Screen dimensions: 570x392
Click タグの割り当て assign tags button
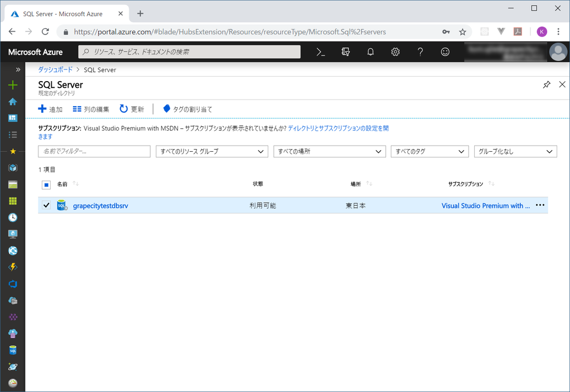pyautogui.click(x=188, y=109)
